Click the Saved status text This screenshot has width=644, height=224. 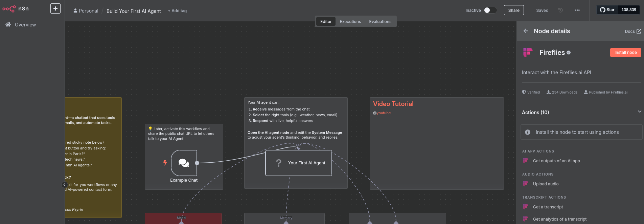click(x=542, y=11)
